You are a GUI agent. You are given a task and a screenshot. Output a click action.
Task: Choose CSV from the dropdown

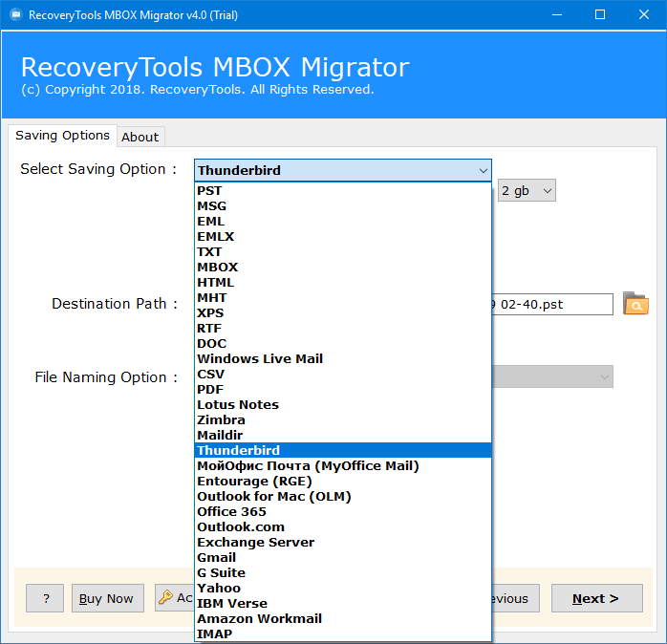click(x=343, y=375)
